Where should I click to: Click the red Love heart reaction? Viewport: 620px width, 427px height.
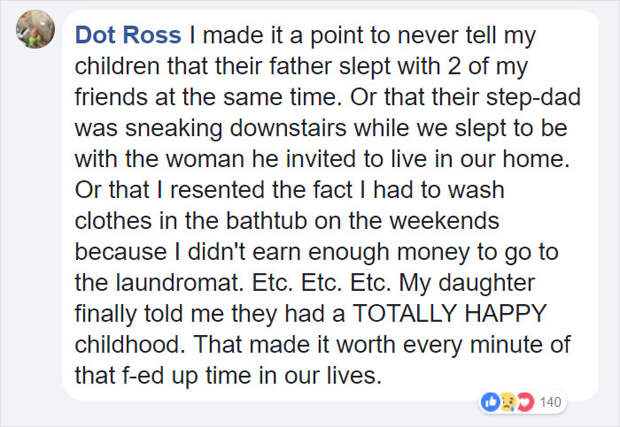(x=525, y=402)
